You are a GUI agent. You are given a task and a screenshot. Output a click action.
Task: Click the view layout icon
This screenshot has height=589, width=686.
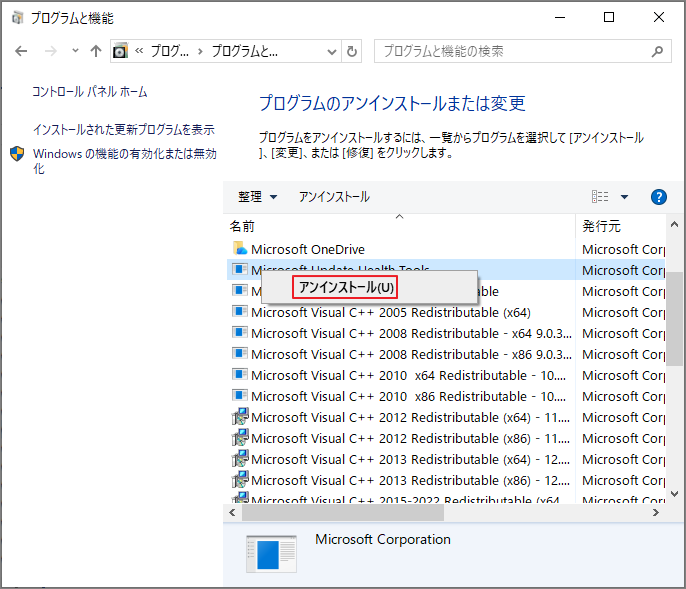point(600,196)
